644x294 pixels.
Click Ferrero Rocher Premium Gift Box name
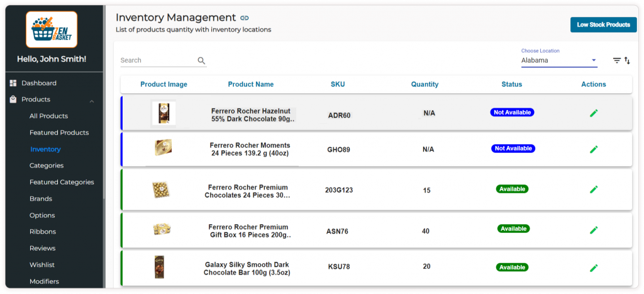point(249,231)
